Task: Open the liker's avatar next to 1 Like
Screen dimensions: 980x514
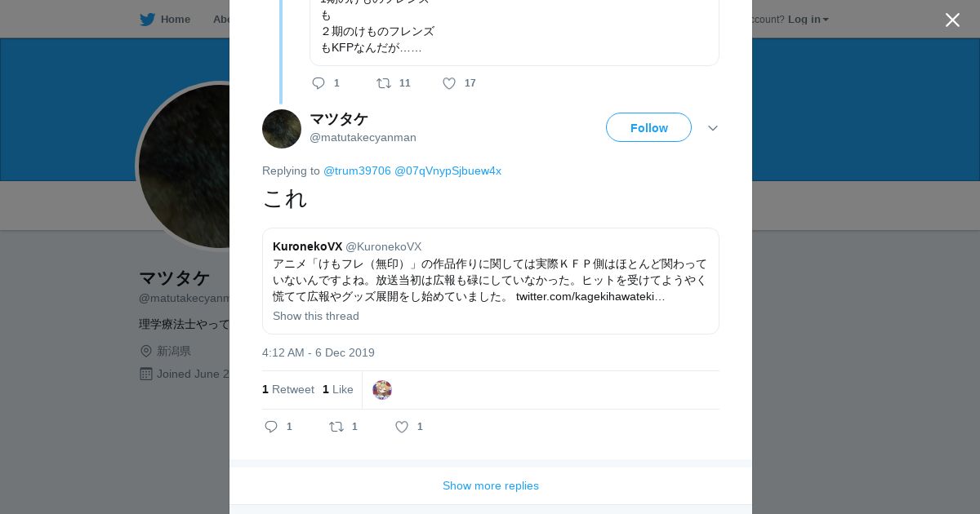Action: 382,390
